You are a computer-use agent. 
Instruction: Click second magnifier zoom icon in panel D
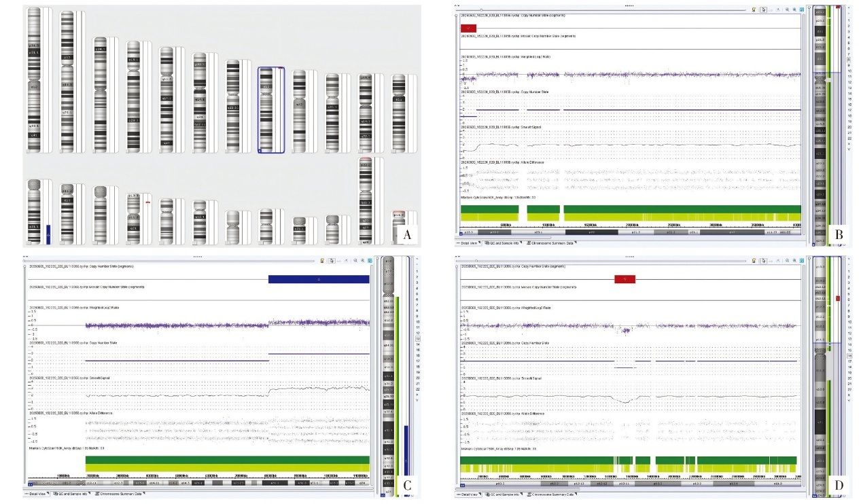coord(794,259)
